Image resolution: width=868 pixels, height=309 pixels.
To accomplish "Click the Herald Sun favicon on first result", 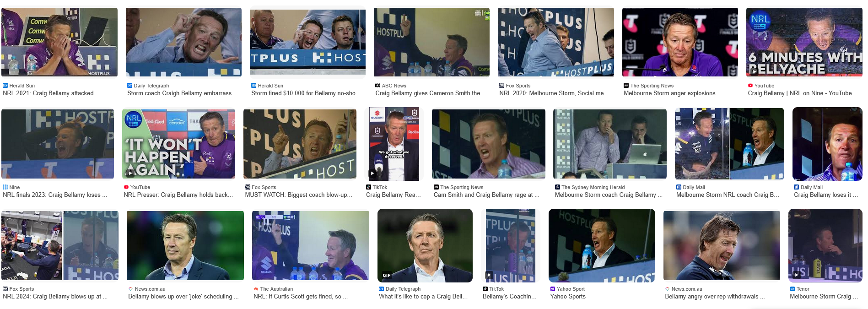I will [5, 86].
